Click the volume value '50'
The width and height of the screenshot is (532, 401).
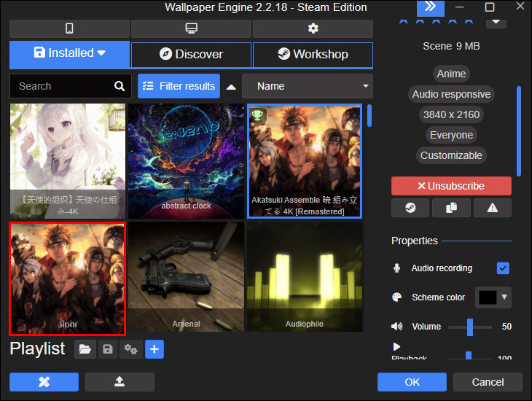click(506, 327)
